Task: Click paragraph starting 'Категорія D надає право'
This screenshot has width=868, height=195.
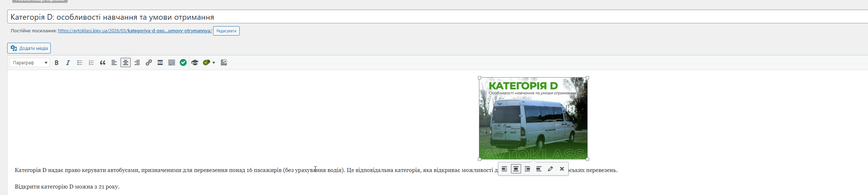Action: pyautogui.click(x=316, y=170)
